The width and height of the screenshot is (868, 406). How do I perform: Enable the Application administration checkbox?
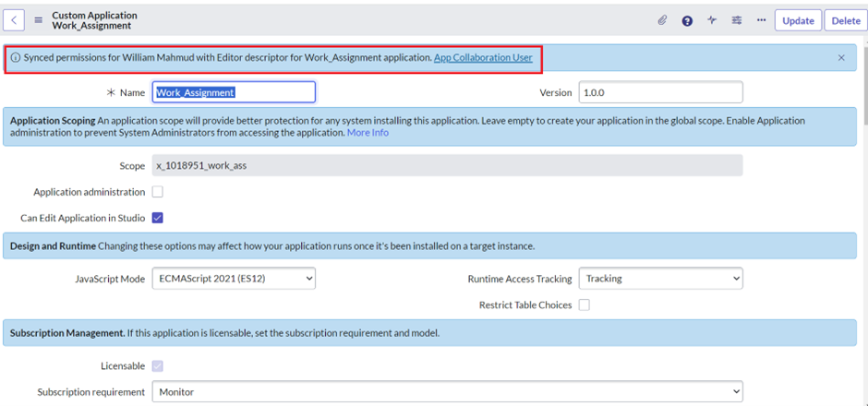157,192
